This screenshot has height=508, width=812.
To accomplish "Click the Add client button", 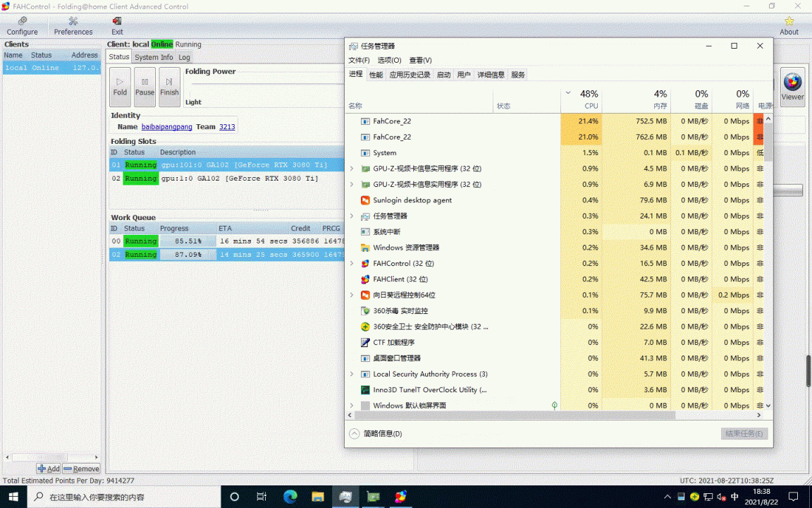I will click(x=49, y=468).
